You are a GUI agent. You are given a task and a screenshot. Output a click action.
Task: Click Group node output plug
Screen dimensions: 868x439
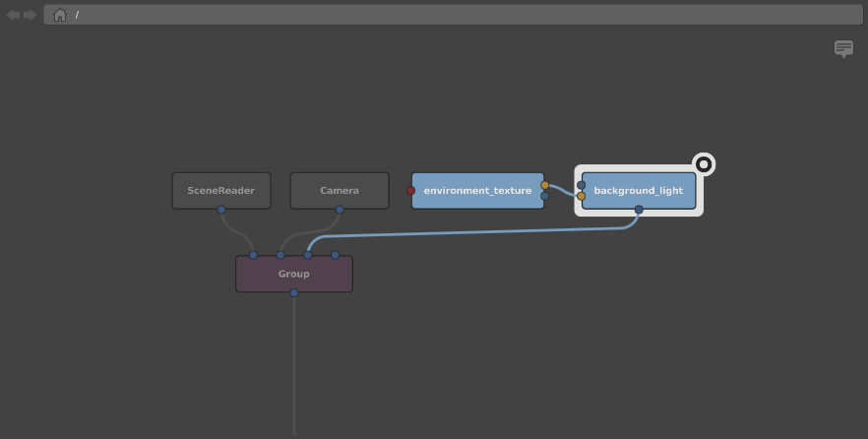[x=294, y=292]
